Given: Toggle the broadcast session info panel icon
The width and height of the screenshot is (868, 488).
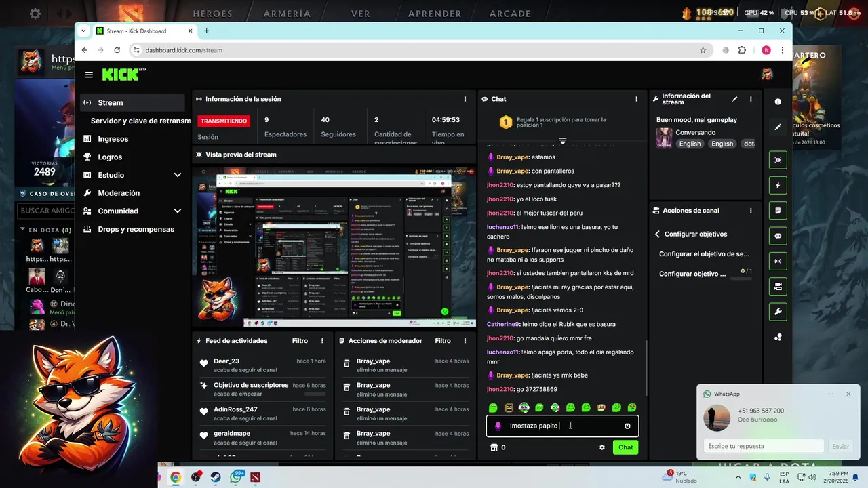Looking at the screenshot, I should pyautogui.click(x=778, y=261).
